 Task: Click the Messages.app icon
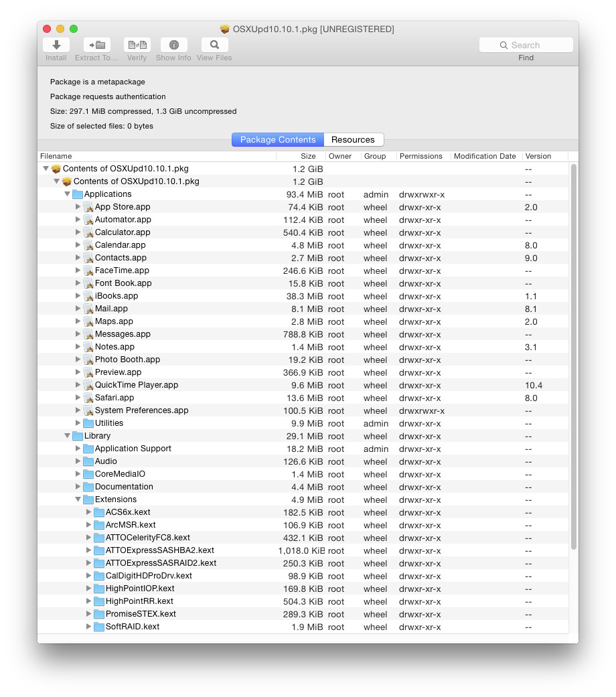88,334
